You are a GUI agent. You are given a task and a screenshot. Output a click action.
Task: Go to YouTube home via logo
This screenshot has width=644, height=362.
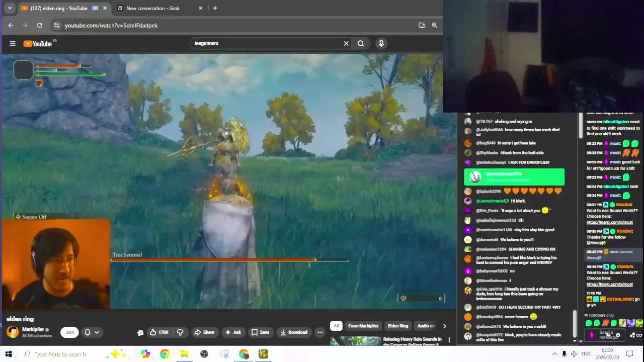tap(38, 44)
